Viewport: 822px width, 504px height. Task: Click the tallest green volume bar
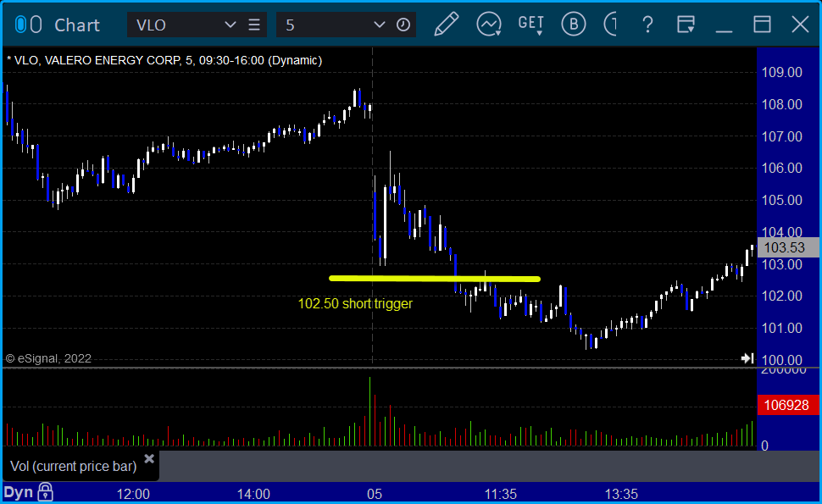pos(370,412)
